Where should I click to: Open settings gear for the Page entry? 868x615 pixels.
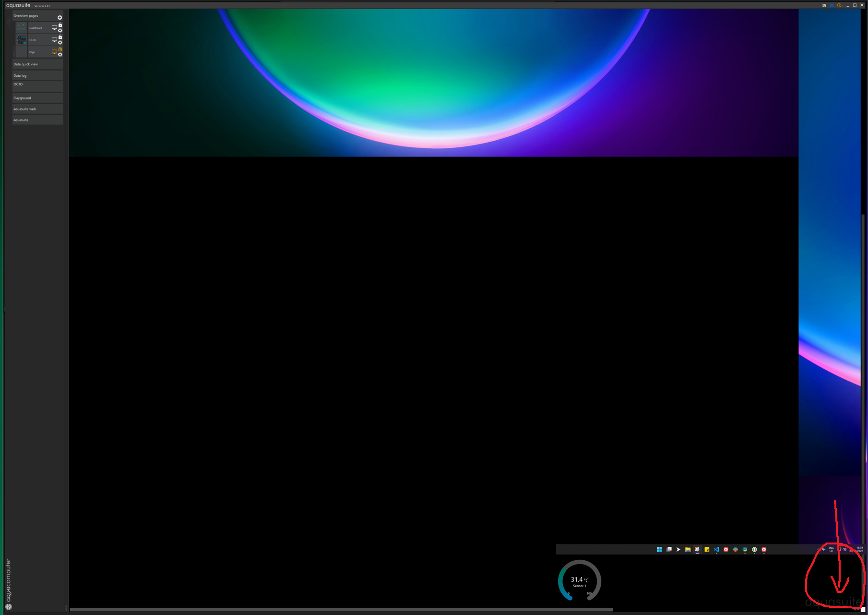point(60,55)
